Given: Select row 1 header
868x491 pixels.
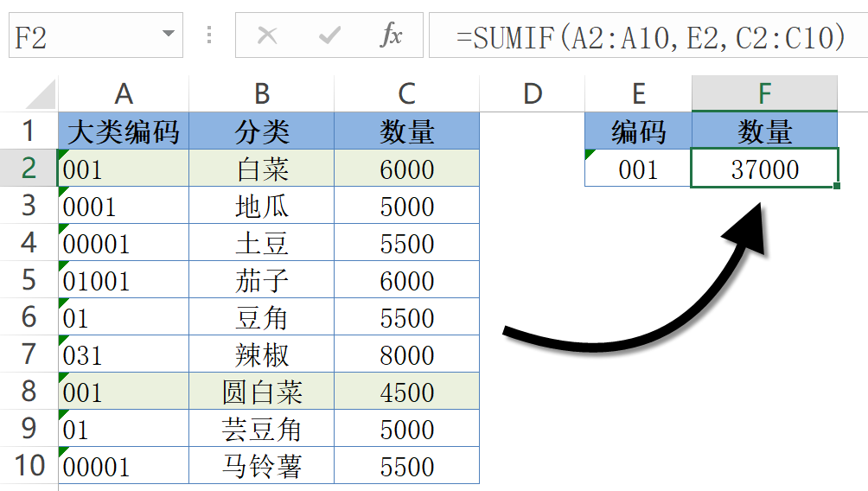Looking at the screenshot, I should pos(29,131).
